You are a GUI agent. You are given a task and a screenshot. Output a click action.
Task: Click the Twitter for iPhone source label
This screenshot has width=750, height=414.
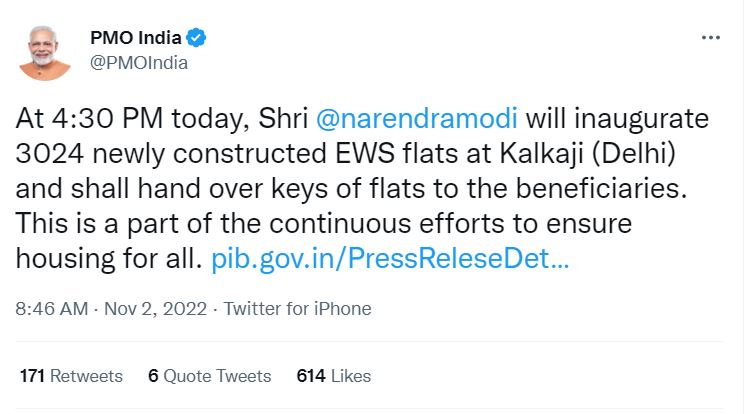297,309
